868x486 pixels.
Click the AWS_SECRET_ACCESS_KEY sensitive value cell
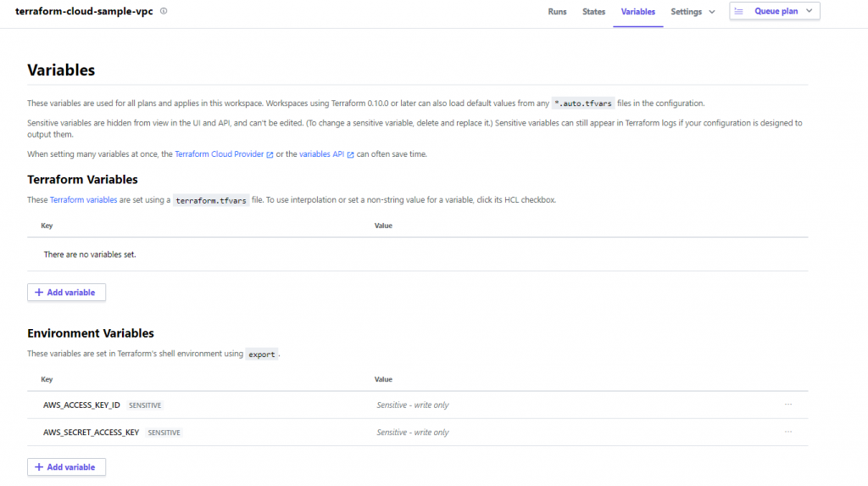(413, 433)
